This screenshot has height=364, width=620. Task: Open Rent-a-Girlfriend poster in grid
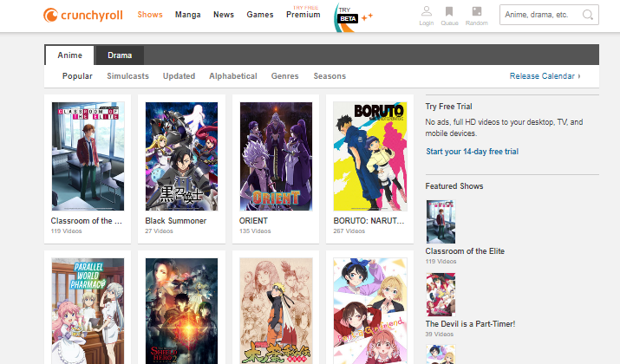click(x=370, y=311)
